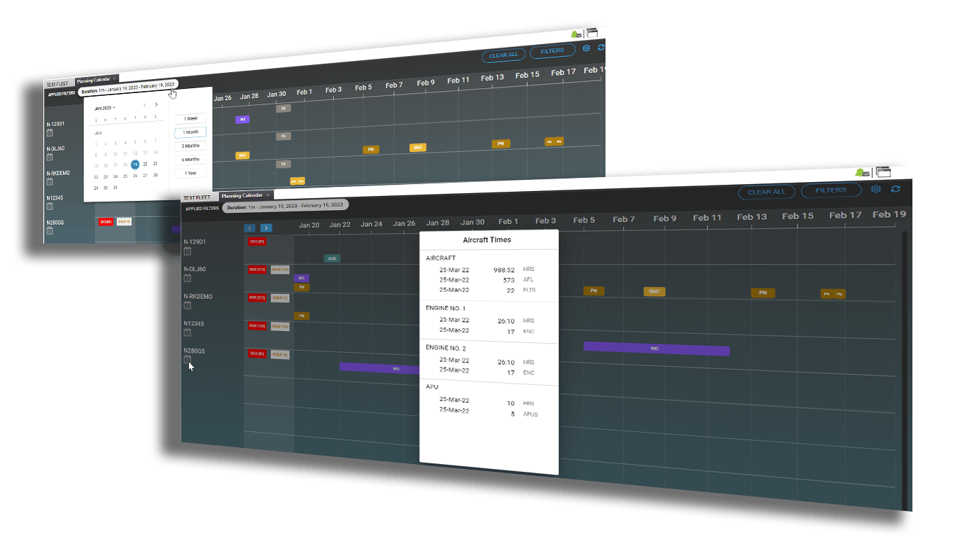Click the blue next arrow above OVD column
This screenshot has height=560, width=980.
[x=266, y=227]
